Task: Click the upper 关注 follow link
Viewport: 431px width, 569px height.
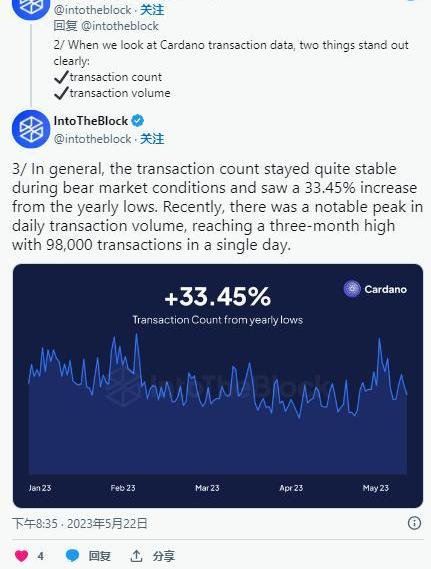Action: point(152,10)
